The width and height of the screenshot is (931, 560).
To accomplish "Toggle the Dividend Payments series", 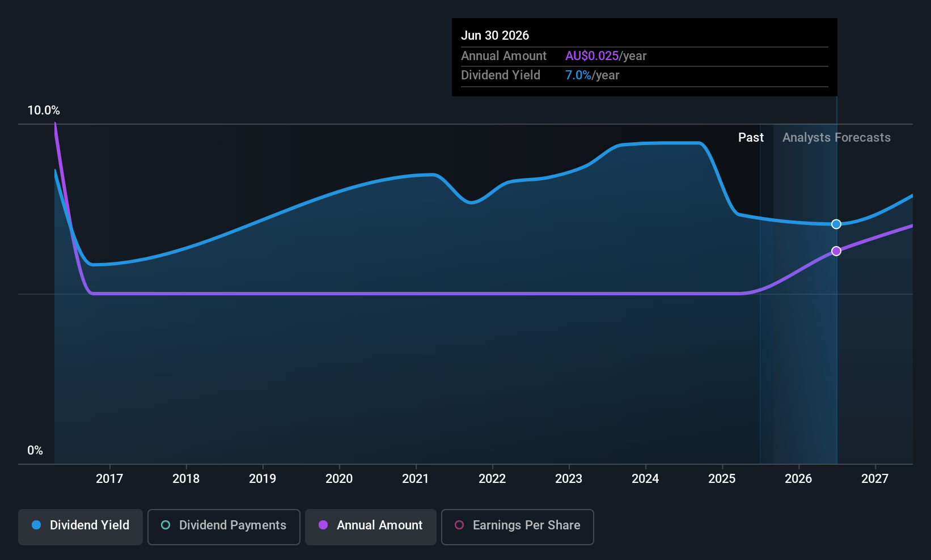I will [224, 527].
